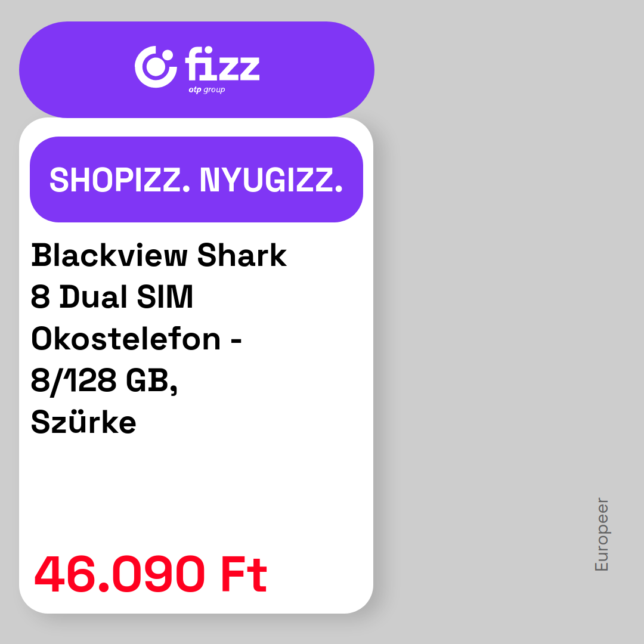Tap the NYUGIZZ. word in the banner
The height and width of the screenshot is (644, 644).
coord(271,180)
